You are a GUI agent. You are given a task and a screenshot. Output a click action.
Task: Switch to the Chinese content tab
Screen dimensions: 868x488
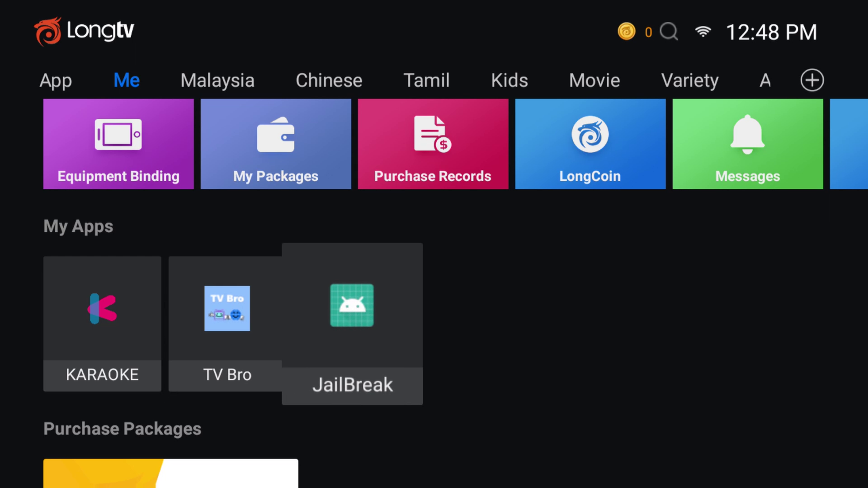[x=329, y=79]
